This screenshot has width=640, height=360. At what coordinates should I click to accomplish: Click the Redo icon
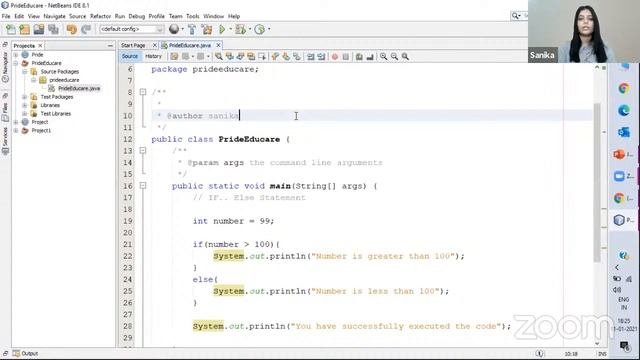pos(86,29)
